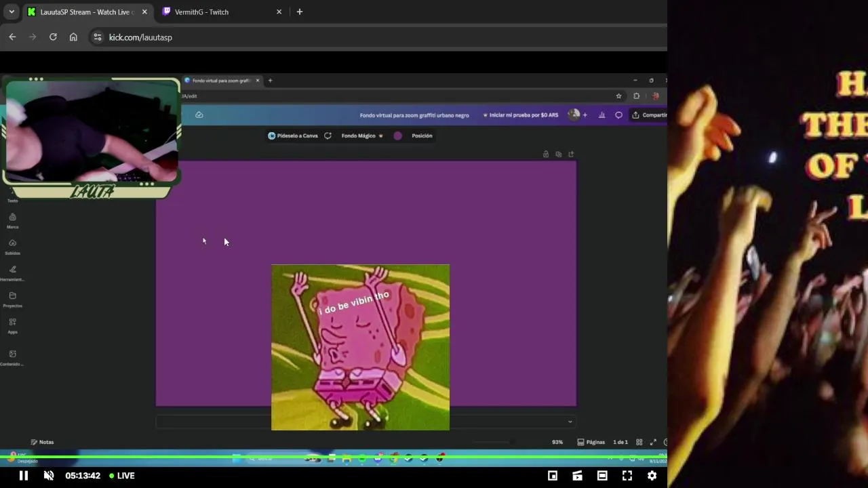This screenshot has width=868, height=488.
Task: Open the Canva user avatar
Action: 574,115
